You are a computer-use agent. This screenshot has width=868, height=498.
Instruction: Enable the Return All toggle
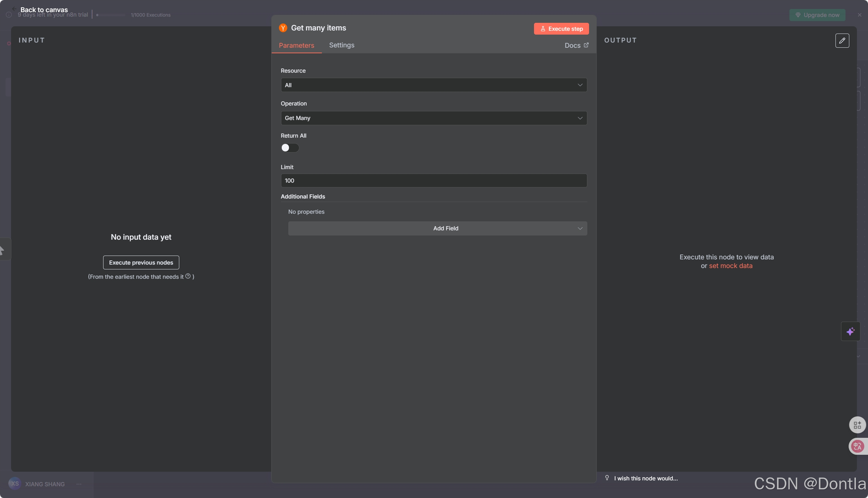(290, 148)
